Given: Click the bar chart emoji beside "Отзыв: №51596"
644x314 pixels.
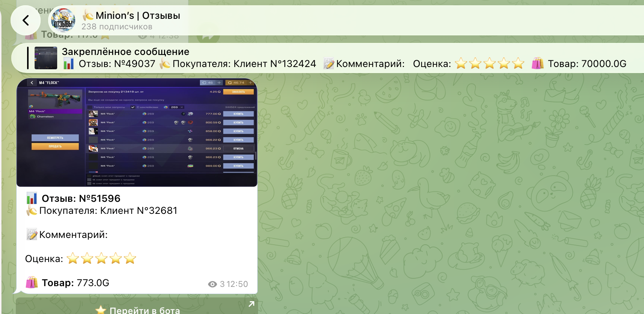Looking at the screenshot, I should (32, 198).
